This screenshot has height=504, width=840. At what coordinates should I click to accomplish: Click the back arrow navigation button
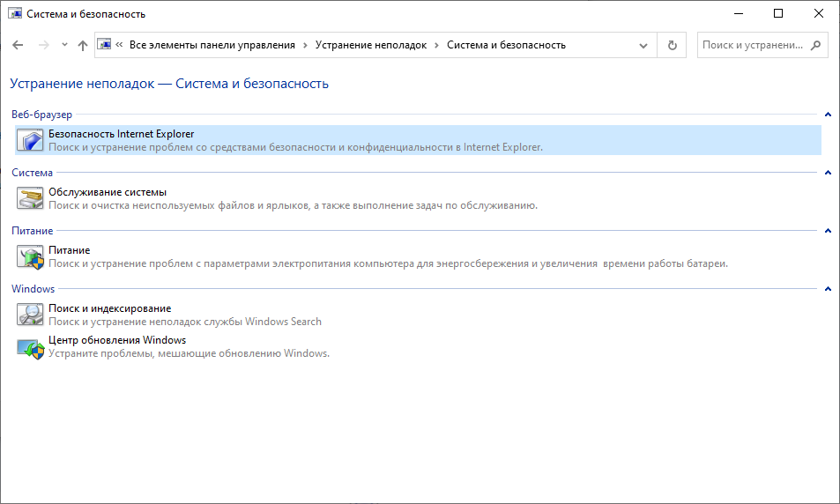click(18, 45)
